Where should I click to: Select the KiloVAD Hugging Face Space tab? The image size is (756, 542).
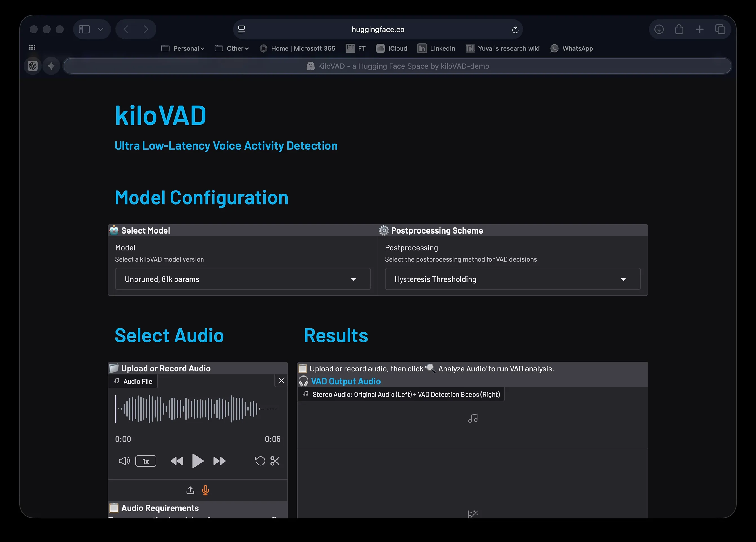pyautogui.click(x=397, y=66)
